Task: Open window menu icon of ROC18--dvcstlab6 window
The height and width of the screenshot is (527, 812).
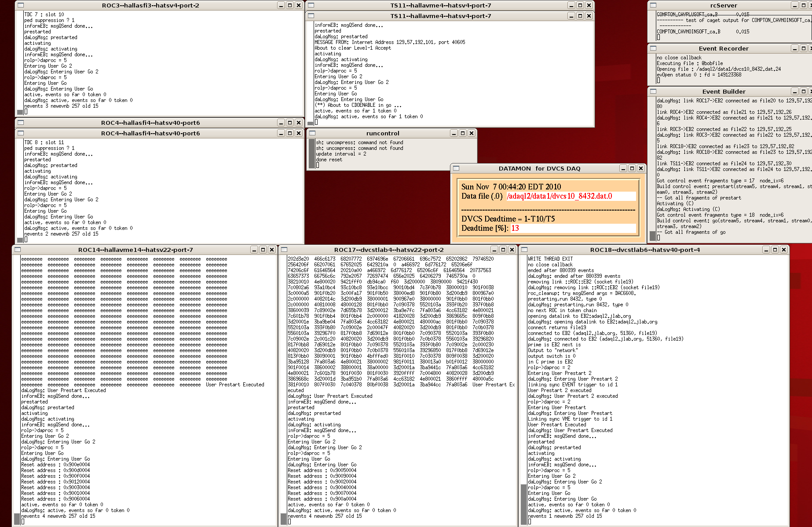Action: click(524, 250)
